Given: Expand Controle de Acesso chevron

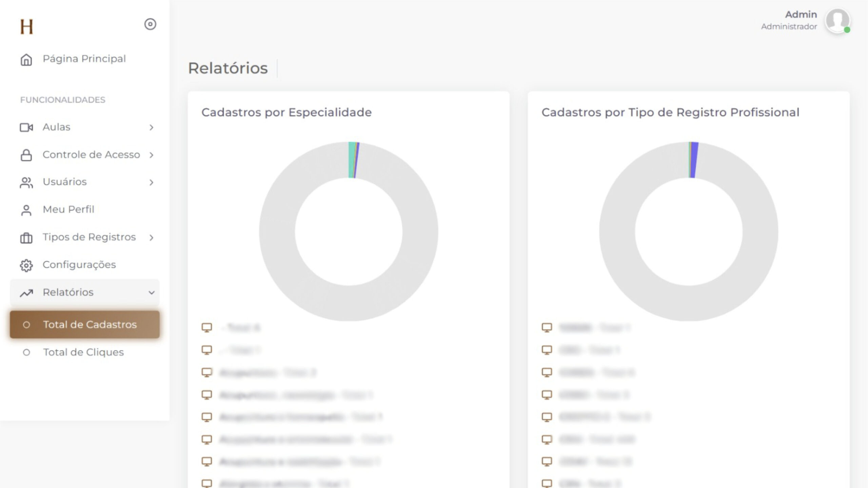Looking at the screenshot, I should click(x=151, y=155).
